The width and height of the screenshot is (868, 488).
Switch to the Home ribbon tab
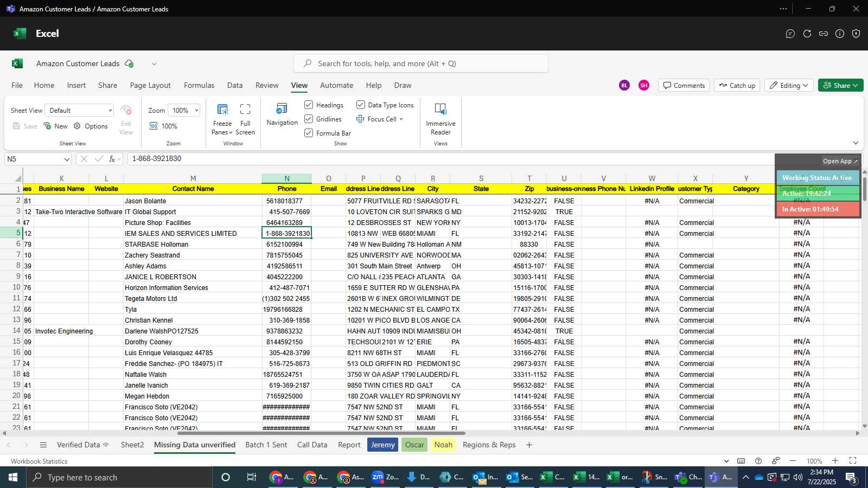44,85
